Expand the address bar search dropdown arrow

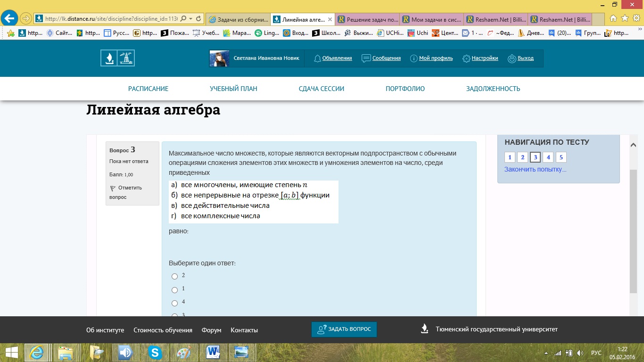(x=190, y=19)
